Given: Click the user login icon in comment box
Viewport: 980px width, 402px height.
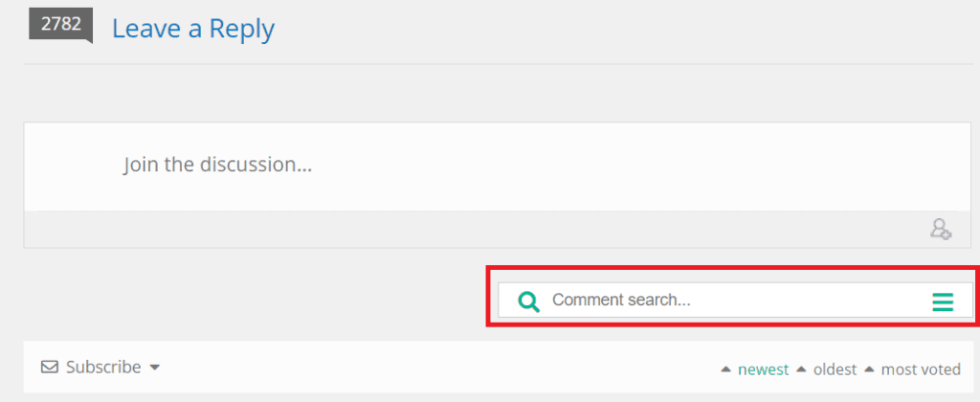Looking at the screenshot, I should [x=941, y=229].
